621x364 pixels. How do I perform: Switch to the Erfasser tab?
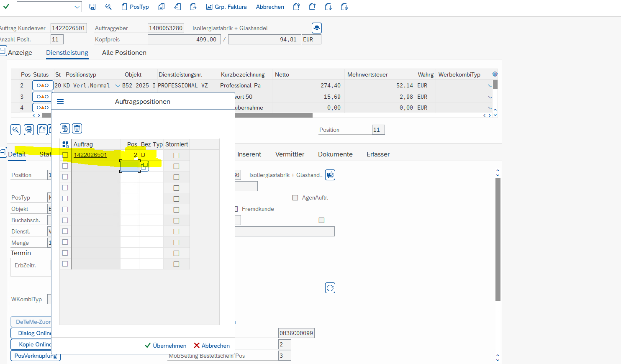pos(378,154)
